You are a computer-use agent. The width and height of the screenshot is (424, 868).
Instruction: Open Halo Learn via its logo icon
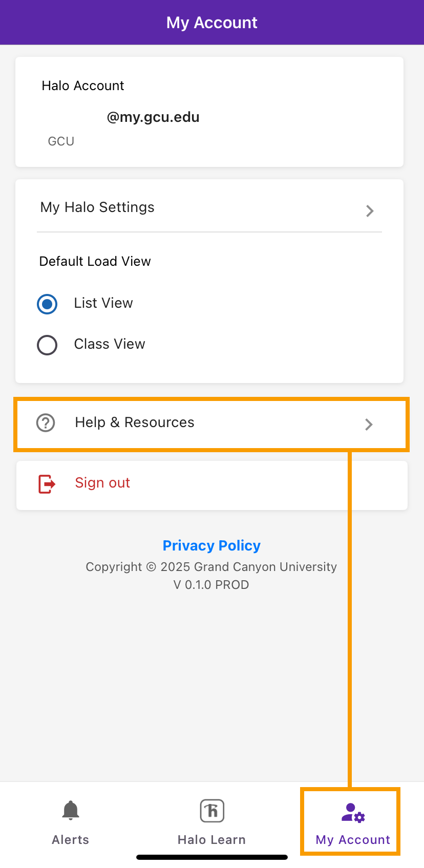pos(212,811)
